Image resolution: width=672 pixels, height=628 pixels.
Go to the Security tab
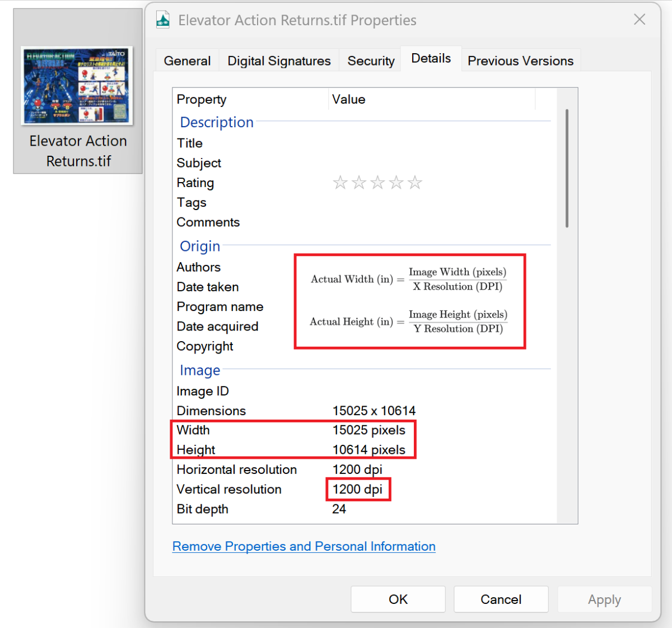coord(371,61)
